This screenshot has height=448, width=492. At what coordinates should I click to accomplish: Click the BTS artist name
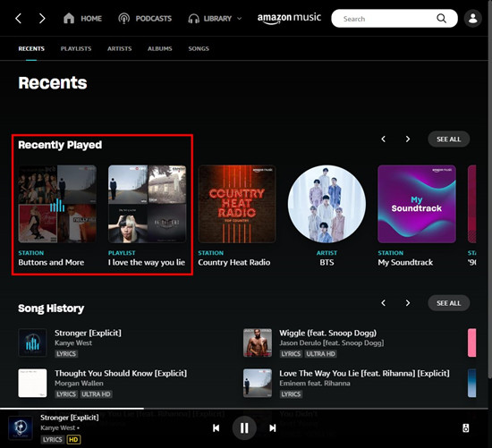[x=327, y=262]
